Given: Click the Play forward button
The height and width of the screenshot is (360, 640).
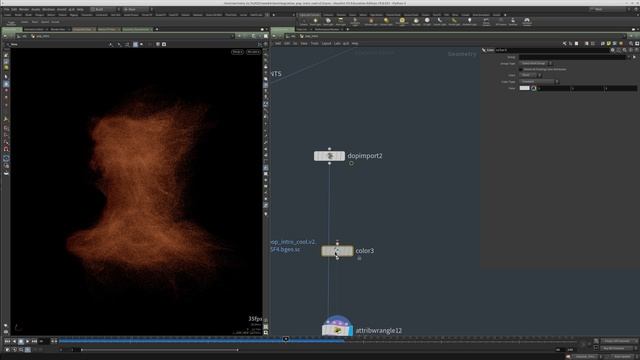Looking at the screenshot, I should [27, 341].
